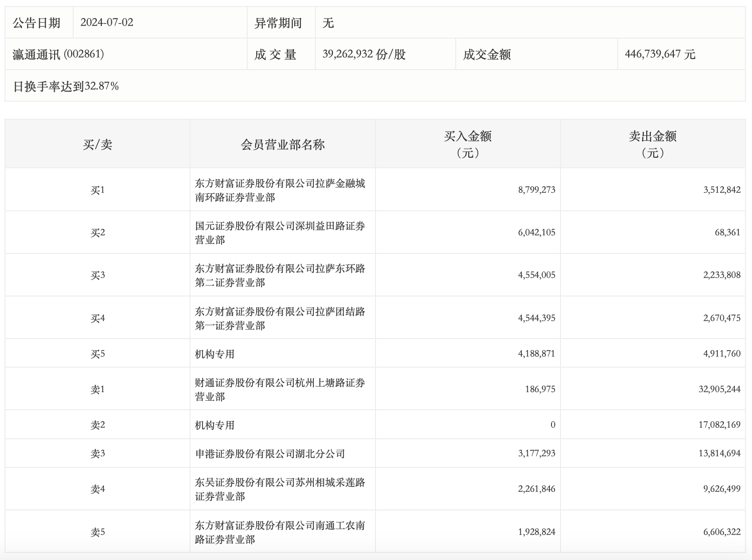Open 东方财富证券拉萨团结路第一证券营业部 entry

(280, 319)
